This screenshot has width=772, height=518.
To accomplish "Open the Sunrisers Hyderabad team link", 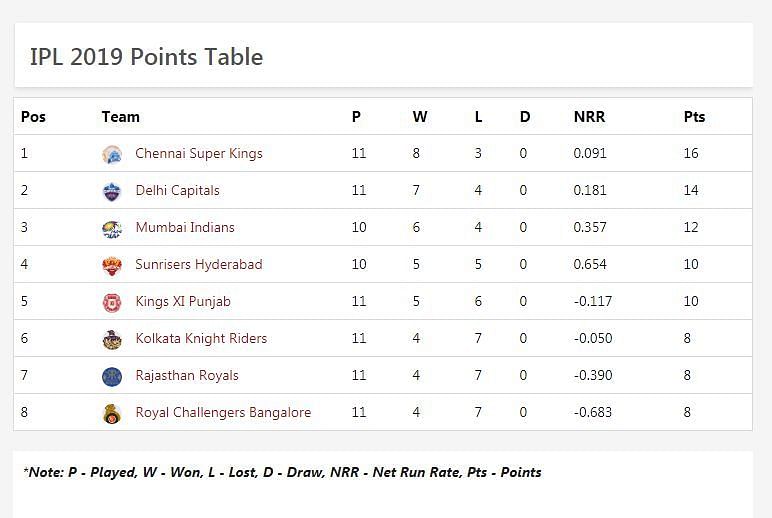I will click(x=199, y=264).
